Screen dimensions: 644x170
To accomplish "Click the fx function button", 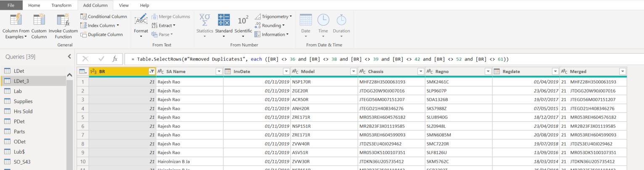I will pos(115,59).
